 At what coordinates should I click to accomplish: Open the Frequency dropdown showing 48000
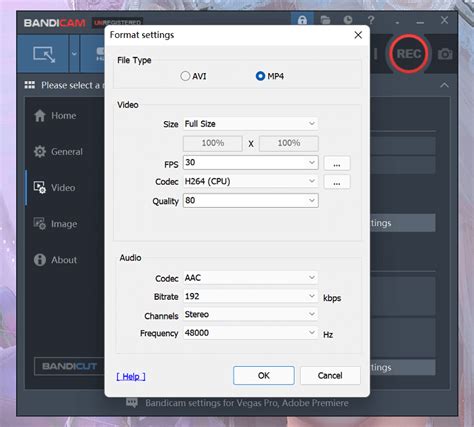[x=250, y=333]
